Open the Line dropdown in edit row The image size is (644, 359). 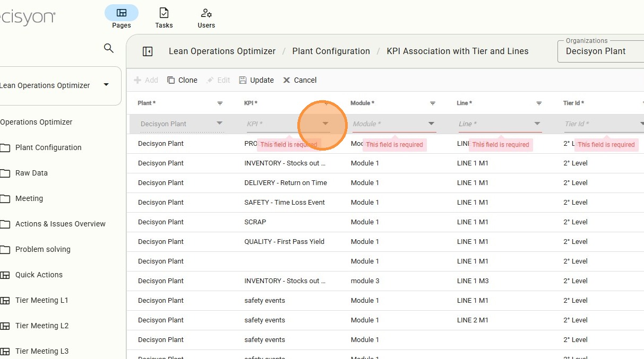(x=537, y=124)
